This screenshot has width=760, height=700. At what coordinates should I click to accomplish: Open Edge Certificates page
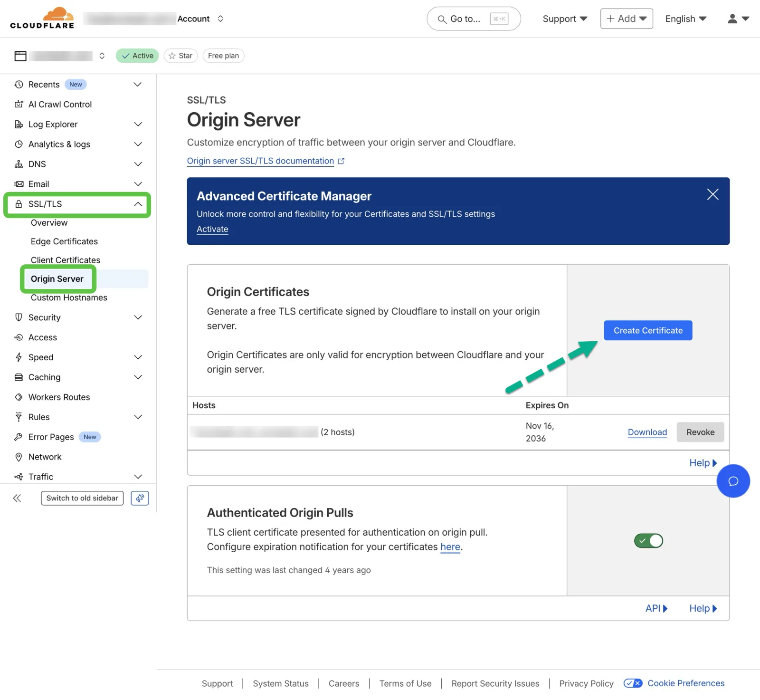coord(64,241)
